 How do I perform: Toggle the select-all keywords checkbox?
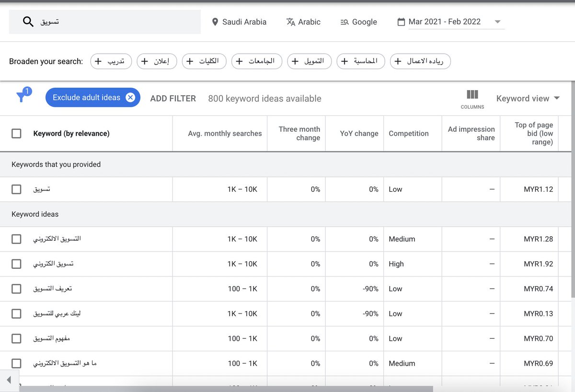[16, 134]
